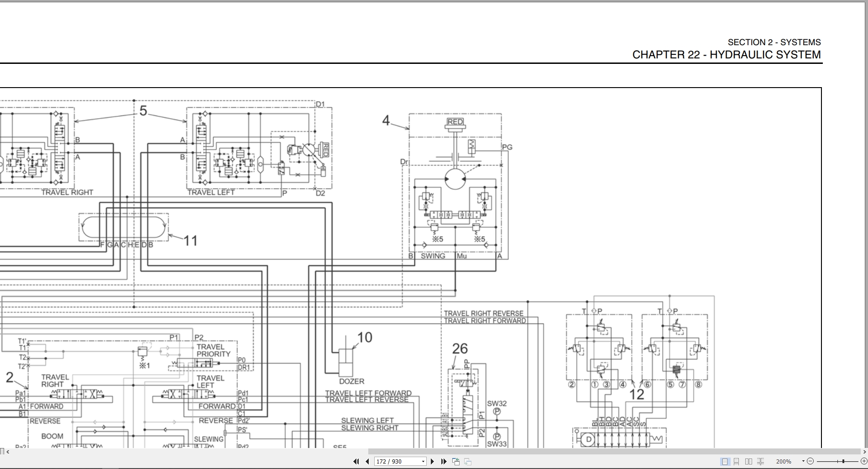Go to the previous page
The height and width of the screenshot is (469, 868).
(x=367, y=461)
